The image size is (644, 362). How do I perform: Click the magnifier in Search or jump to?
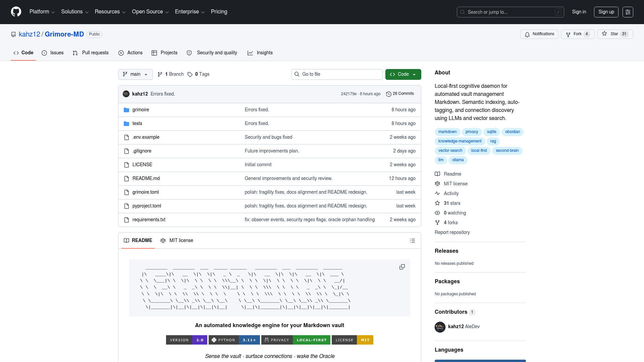coord(463,12)
